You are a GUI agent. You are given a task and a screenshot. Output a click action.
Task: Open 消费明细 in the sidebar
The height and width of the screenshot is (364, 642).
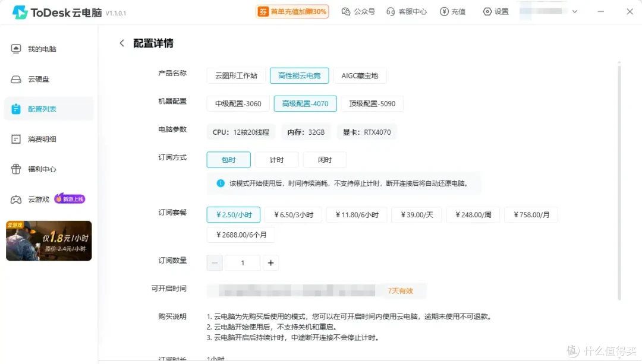pyautogui.click(x=49, y=139)
